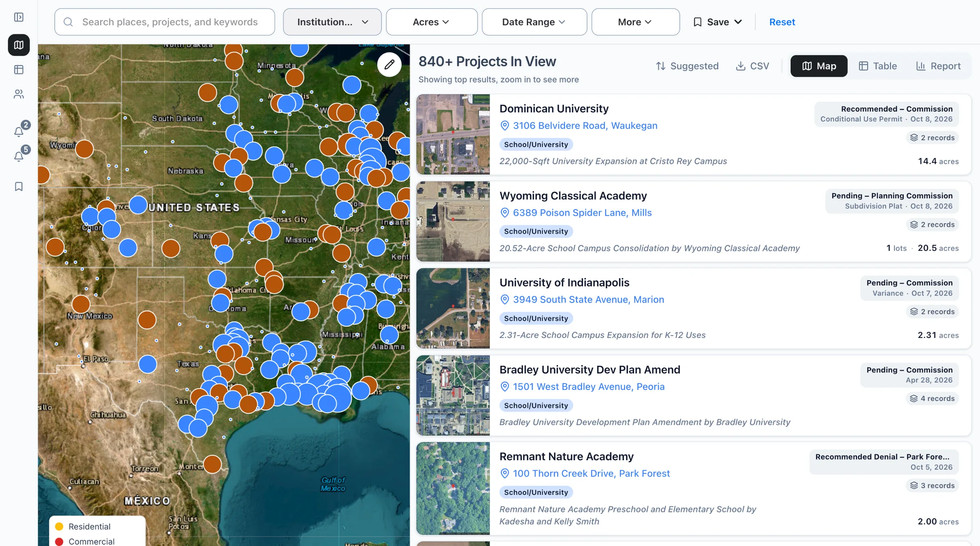Switch to the Map tab

819,66
